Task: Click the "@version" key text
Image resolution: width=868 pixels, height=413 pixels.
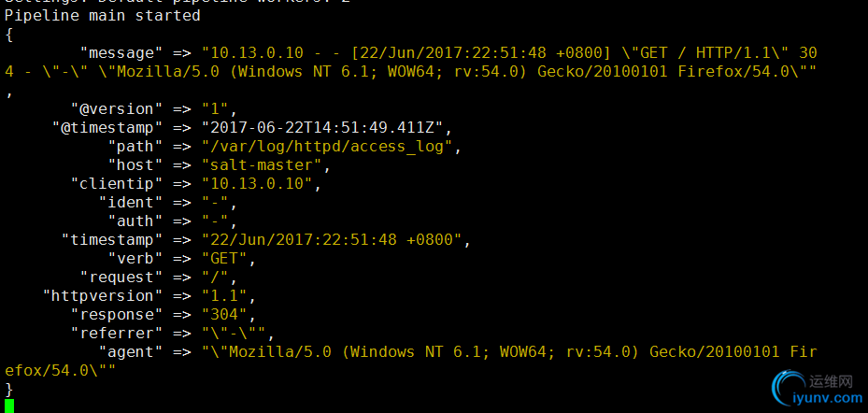Action: click(116, 109)
